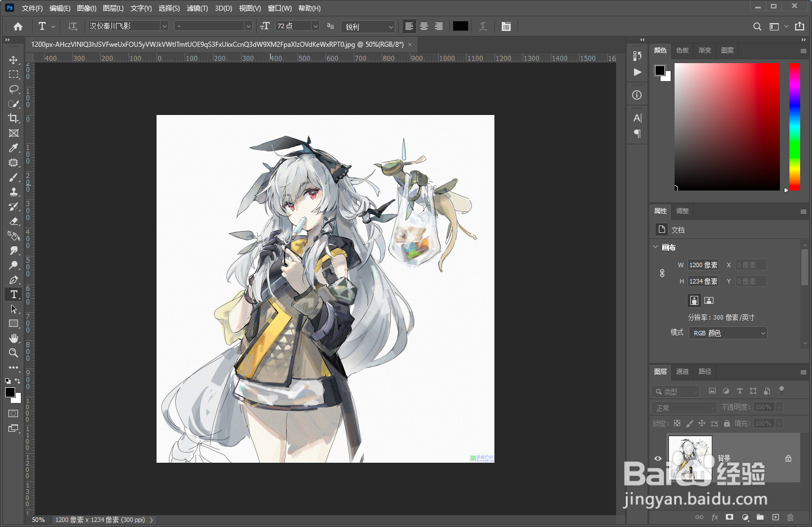Select the Move tool

14,60
